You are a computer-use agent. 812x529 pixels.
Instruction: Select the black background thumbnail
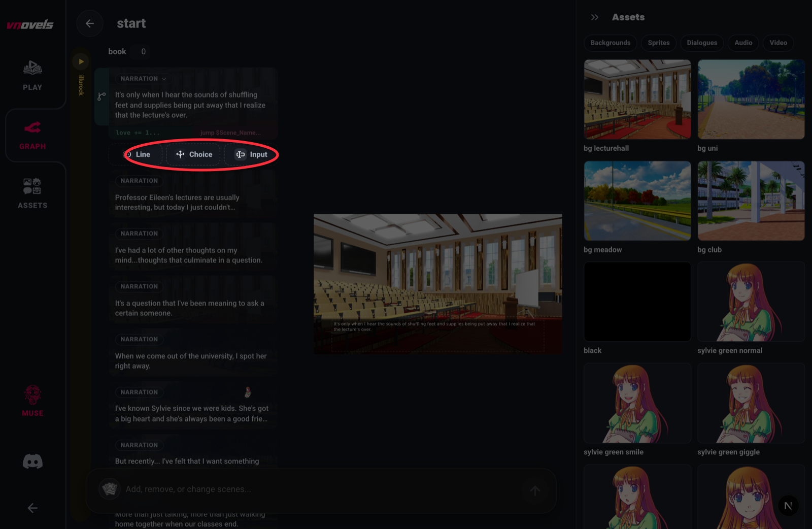click(x=637, y=302)
